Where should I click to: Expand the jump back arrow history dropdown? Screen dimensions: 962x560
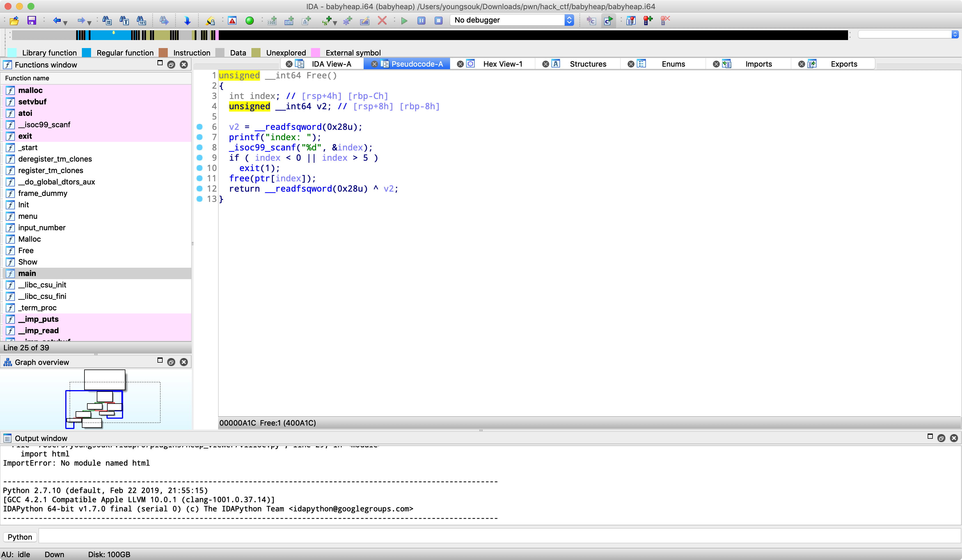click(66, 23)
